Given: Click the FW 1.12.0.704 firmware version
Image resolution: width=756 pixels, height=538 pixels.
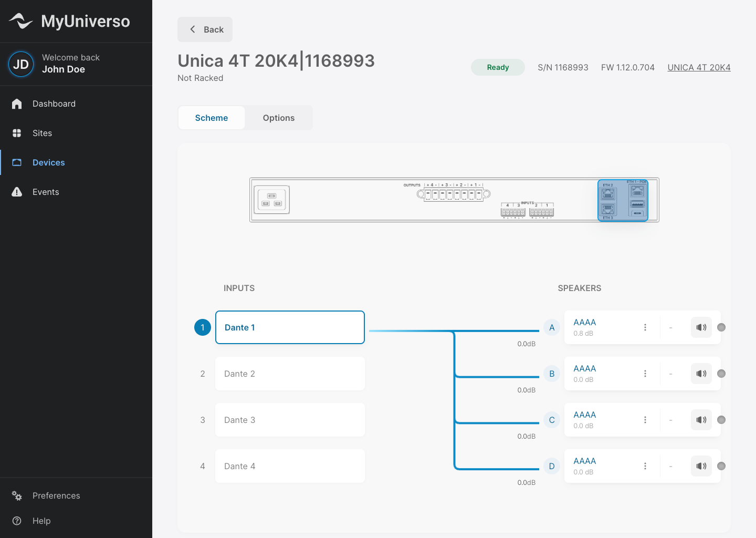Looking at the screenshot, I should click(x=628, y=67).
